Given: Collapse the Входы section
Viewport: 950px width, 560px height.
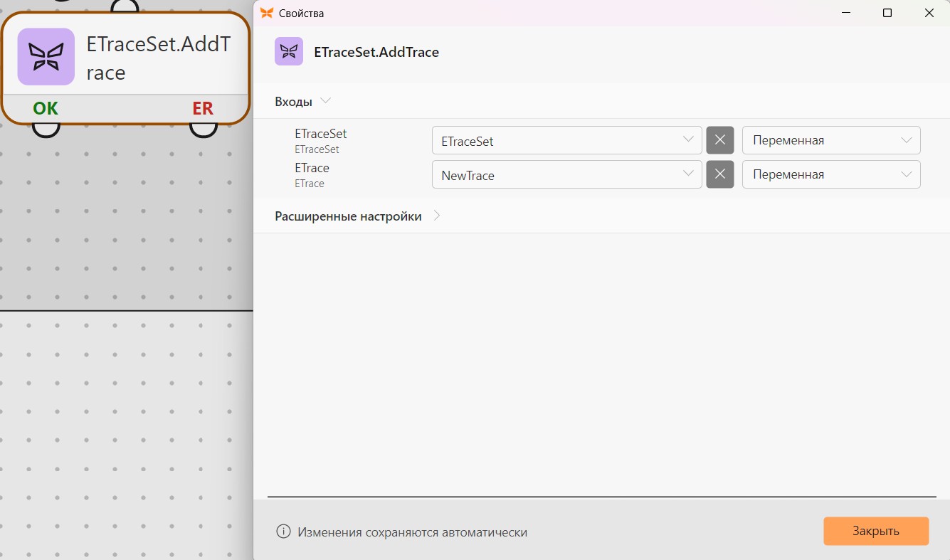Looking at the screenshot, I should (x=325, y=101).
